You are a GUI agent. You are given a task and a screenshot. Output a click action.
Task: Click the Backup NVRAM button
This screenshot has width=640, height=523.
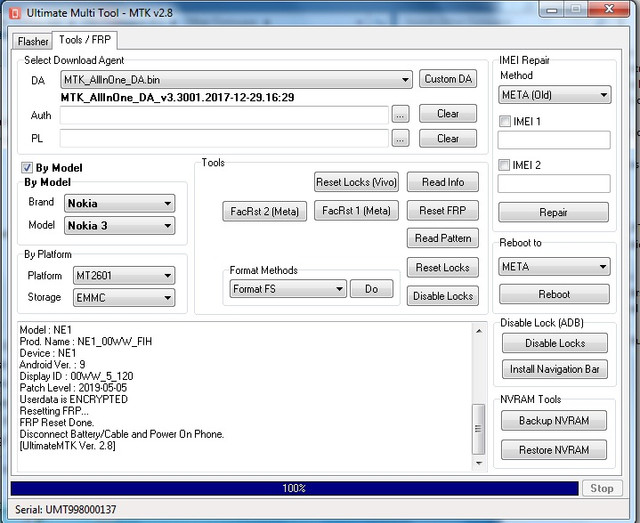pos(554,421)
